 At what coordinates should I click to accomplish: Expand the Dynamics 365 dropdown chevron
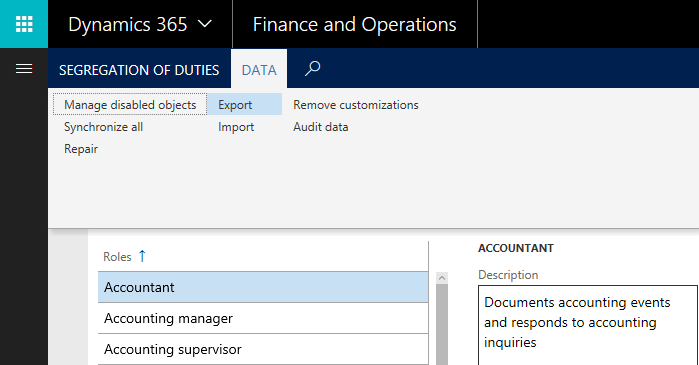coord(205,24)
